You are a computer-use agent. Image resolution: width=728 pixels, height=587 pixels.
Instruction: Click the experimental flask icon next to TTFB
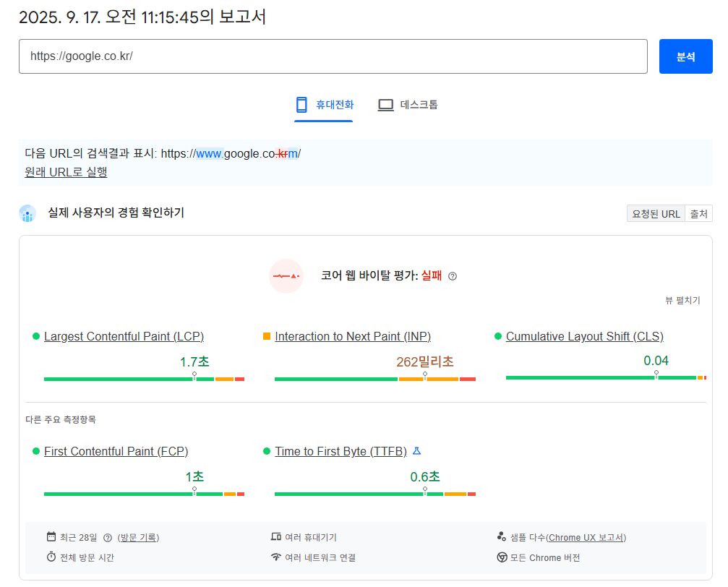[416, 451]
